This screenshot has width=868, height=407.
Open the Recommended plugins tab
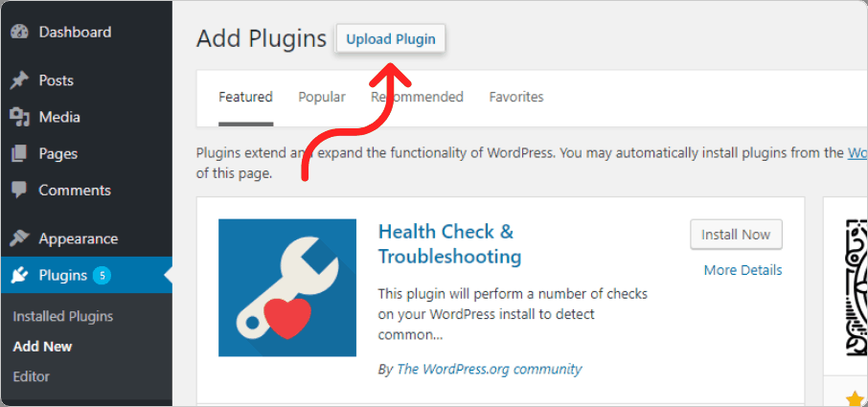pyautogui.click(x=417, y=98)
